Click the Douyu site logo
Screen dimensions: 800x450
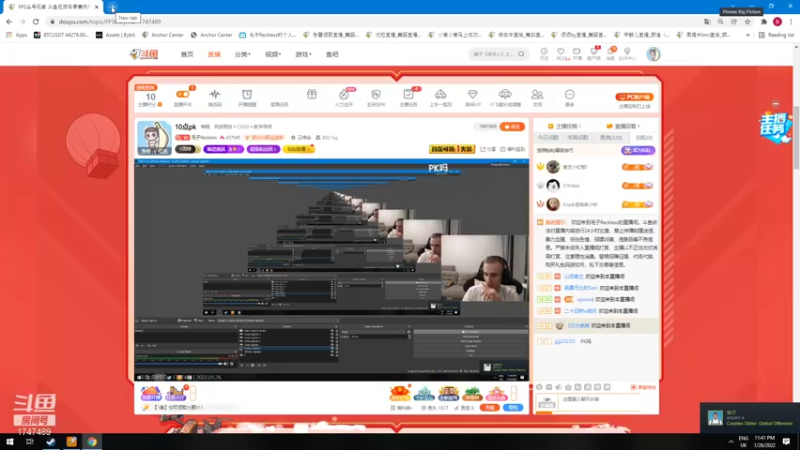(144, 54)
